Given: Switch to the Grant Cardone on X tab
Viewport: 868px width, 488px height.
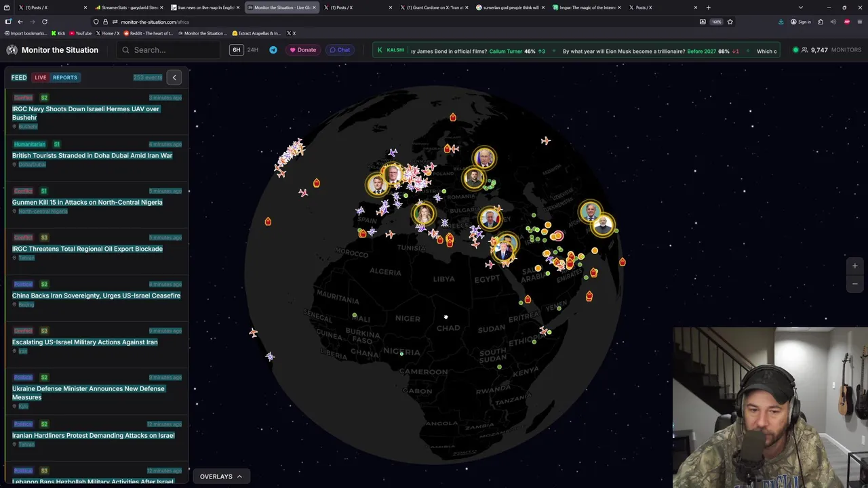Looking at the screenshot, I should pos(434,7).
